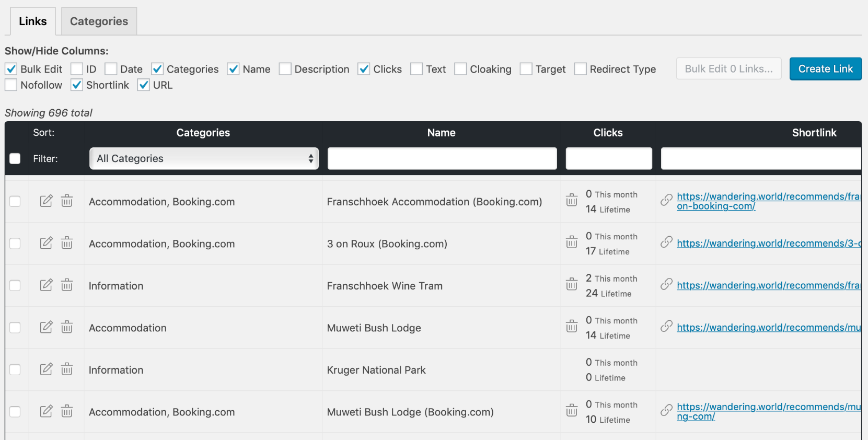Viewport: 868px width, 440px height.
Task: Delete the Kruger National Park link
Action: (67, 369)
